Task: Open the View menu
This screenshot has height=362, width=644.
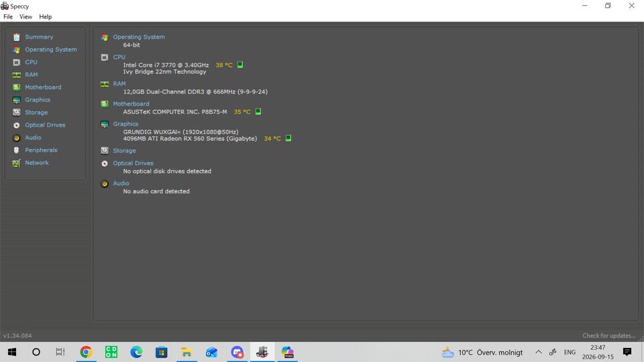Action: (x=25, y=17)
